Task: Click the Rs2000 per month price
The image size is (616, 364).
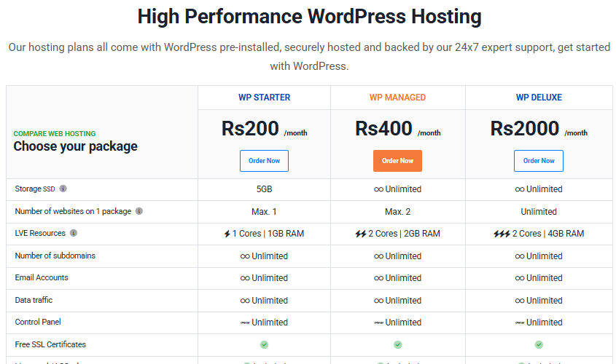Action: click(539, 129)
